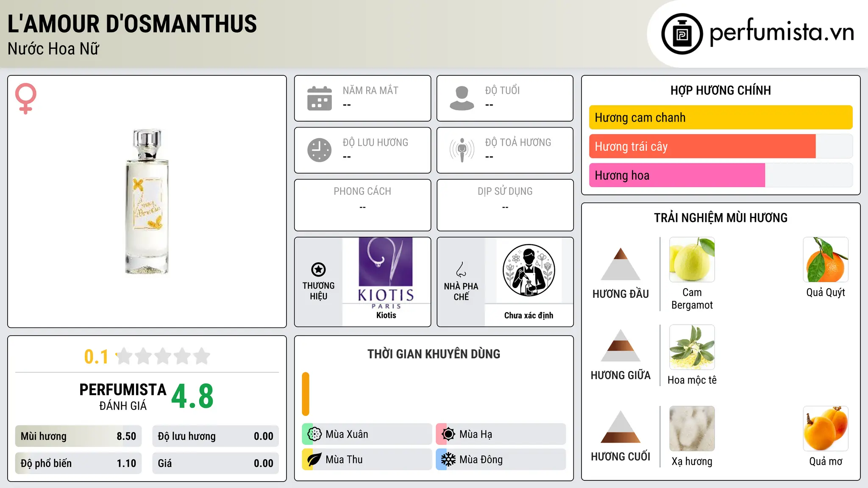Click the calendar icon beside Năm ra mắt
The image size is (868, 488).
pyautogui.click(x=320, y=98)
